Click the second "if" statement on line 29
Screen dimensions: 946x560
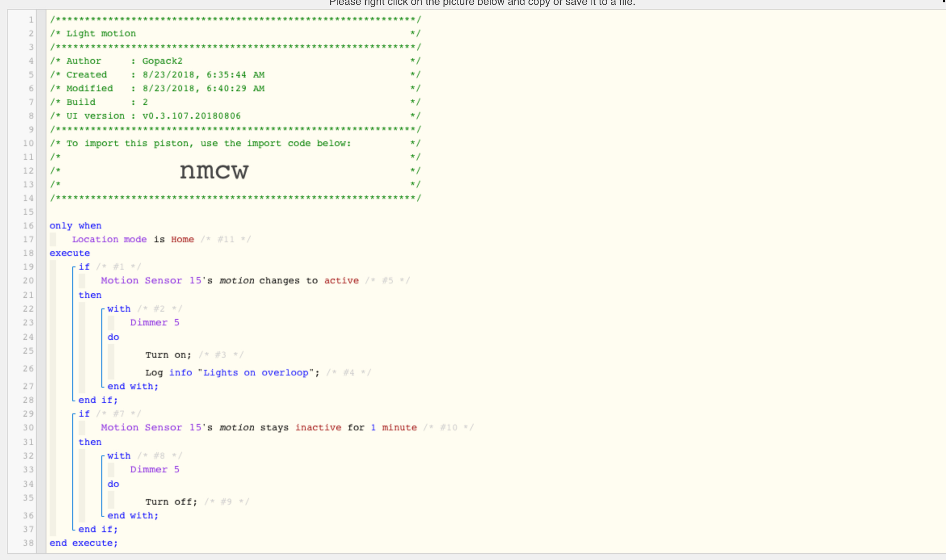84,414
